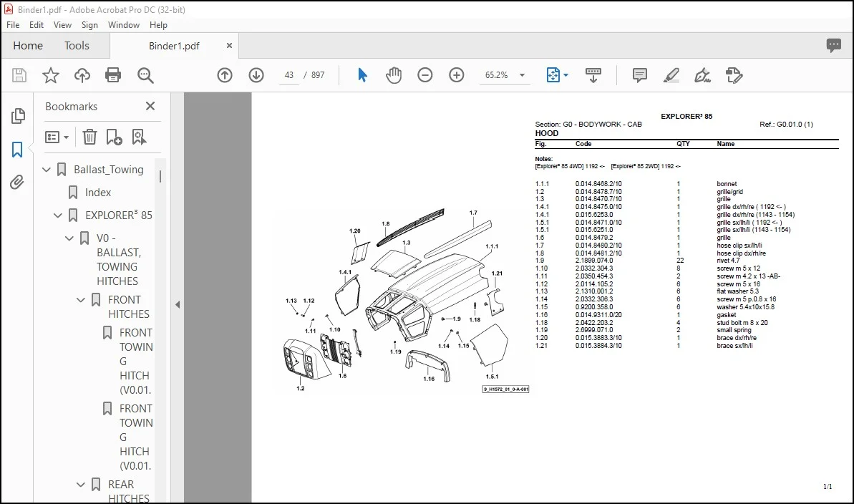The image size is (854, 504).
Task: Toggle the Bookmarks panel icon in sidebar
Action: click(x=17, y=150)
